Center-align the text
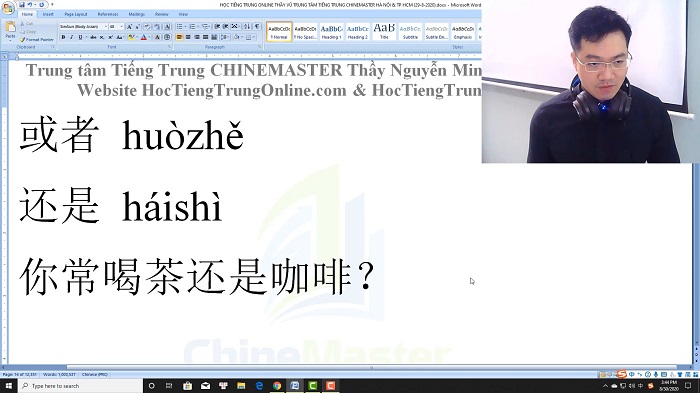The width and height of the screenshot is (700, 393). (x=188, y=37)
